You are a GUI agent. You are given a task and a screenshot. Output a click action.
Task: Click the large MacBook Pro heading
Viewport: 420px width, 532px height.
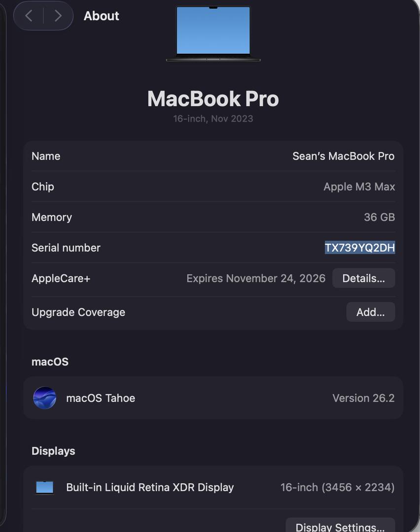click(x=213, y=99)
